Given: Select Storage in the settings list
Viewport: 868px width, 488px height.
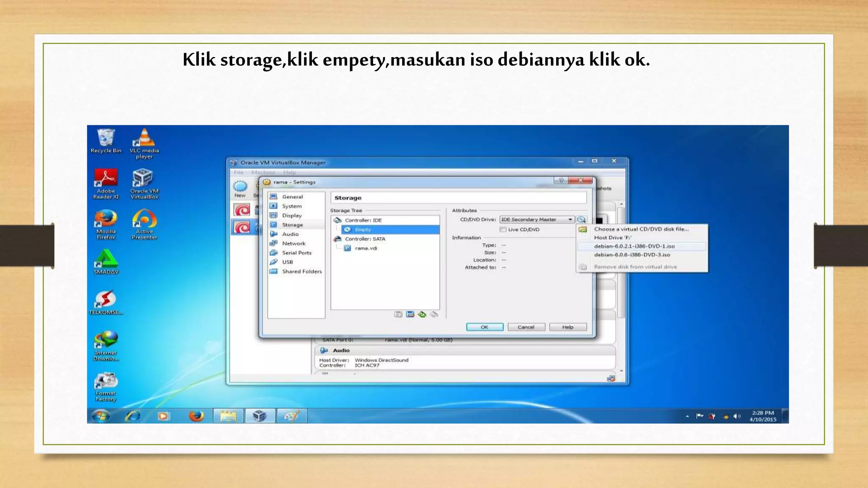Looking at the screenshot, I should pyautogui.click(x=296, y=225).
